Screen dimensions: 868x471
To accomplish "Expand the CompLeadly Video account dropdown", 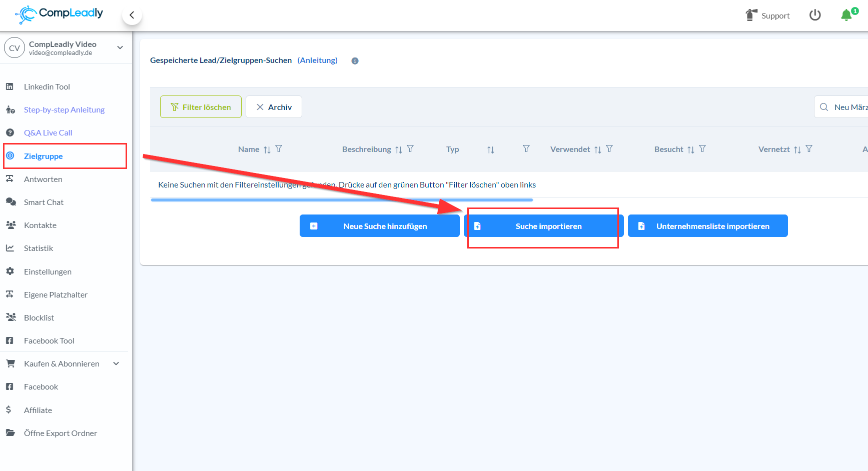I will tap(120, 47).
